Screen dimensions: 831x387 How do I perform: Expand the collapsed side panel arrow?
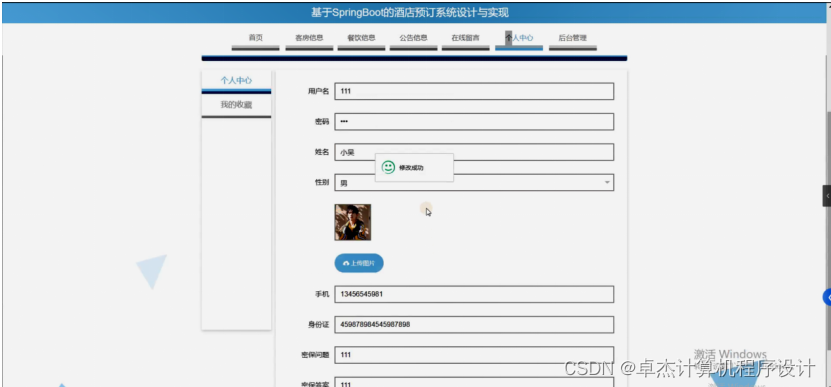pos(827,196)
